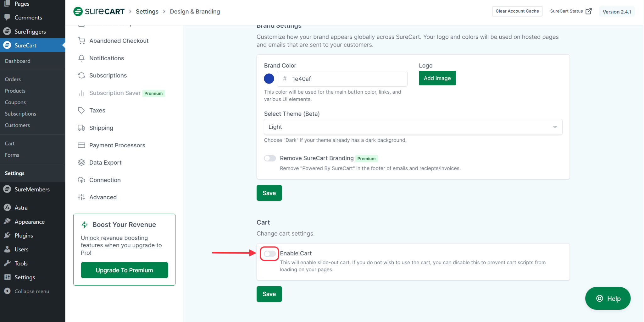Click the Connection cloud upload icon
644x322 pixels.
coord(81,180)
